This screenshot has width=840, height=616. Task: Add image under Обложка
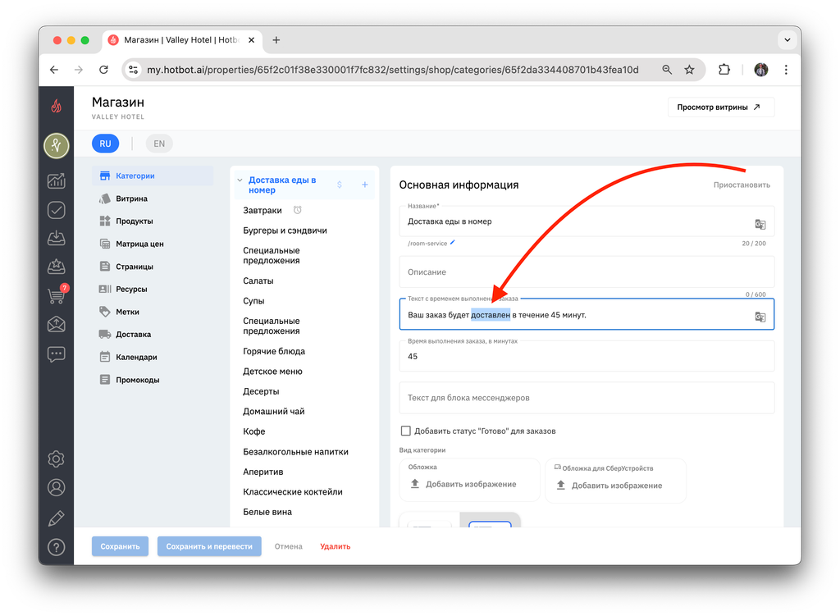[464, 484]
